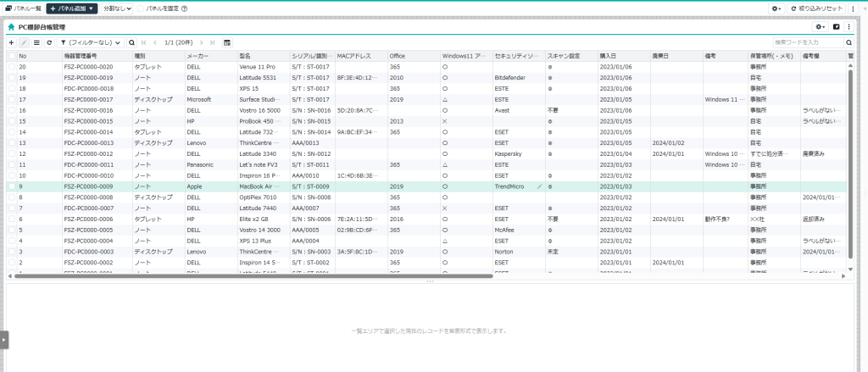The height and width of the screenshot is (372, 868).
Task: Click the magnifier icon beside the filter dropdown
Action: pos(131,42)
